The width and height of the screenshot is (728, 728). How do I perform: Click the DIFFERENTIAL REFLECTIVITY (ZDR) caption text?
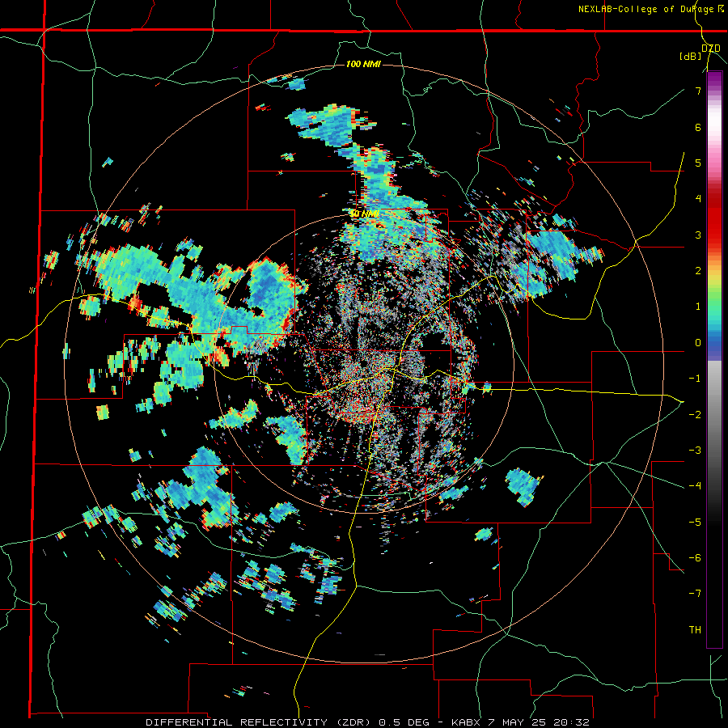coord(256,722)
